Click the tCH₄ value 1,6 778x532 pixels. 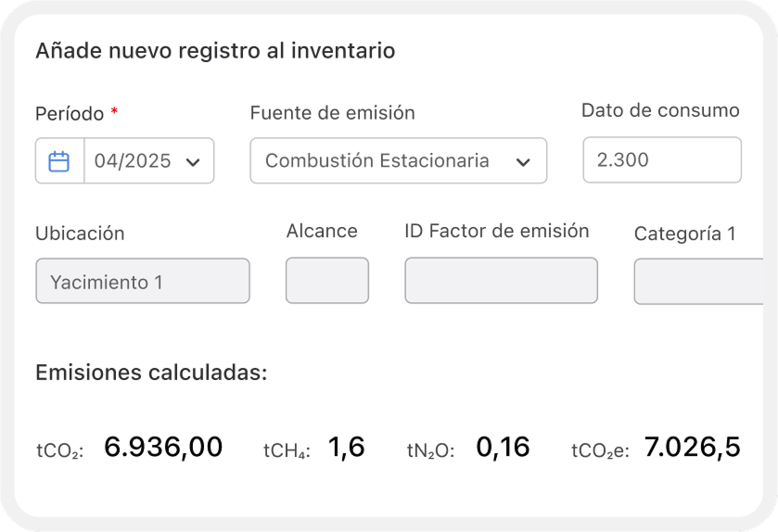pos(346,448)
